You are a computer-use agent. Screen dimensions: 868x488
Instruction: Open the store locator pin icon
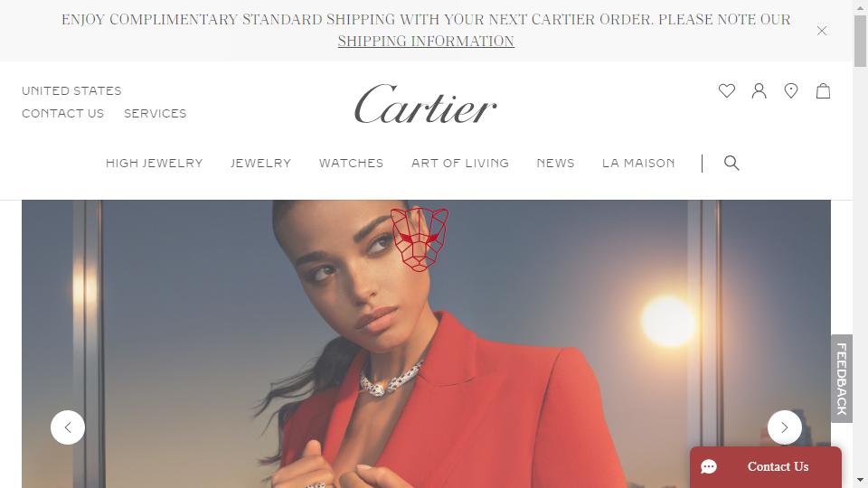point(791,90)
